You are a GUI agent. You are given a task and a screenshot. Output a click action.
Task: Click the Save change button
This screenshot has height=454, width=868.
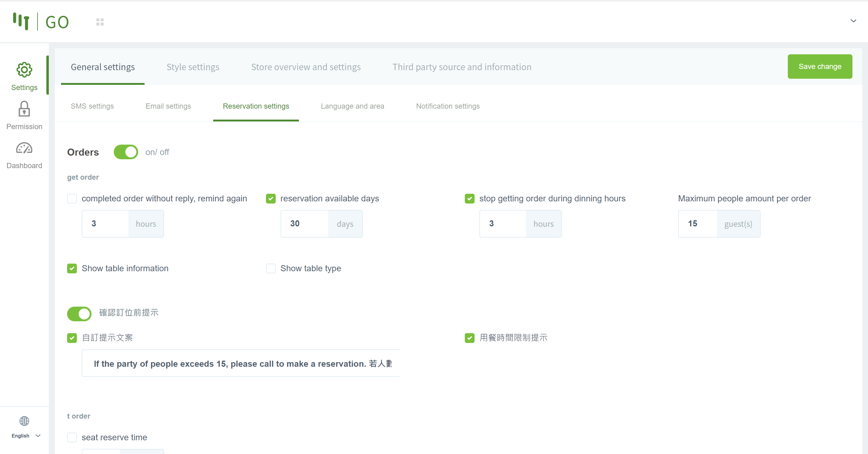pos(820,67)
